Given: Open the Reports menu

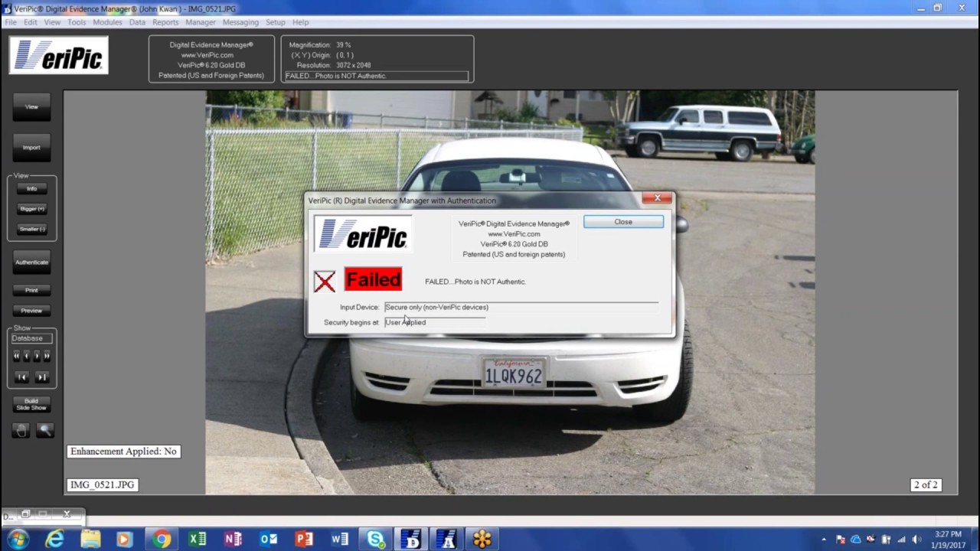Looking at the screenshot, I should [x=165, y=22].
